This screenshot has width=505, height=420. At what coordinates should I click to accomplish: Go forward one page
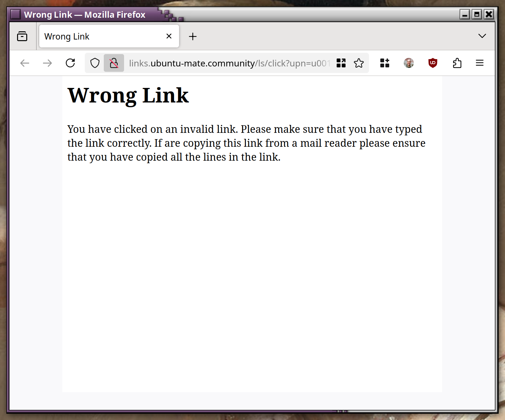[47, 63]
